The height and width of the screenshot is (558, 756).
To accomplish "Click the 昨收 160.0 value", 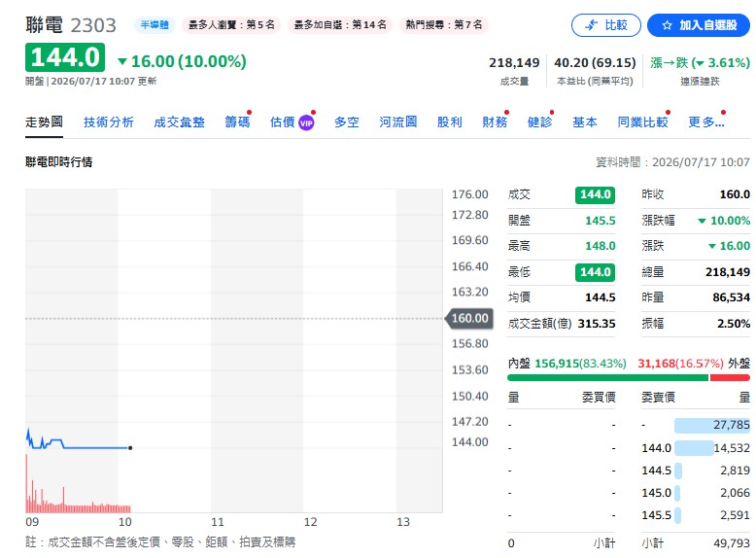I will tap(735, 194).
